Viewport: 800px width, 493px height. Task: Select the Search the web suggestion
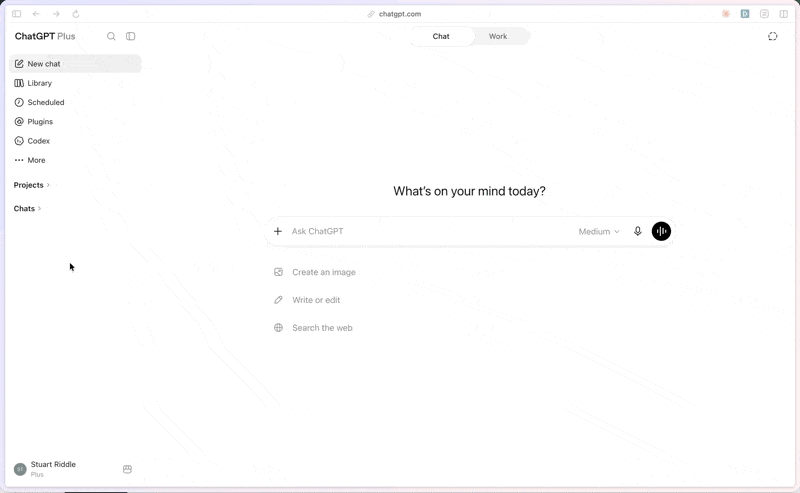click(313, 328)
